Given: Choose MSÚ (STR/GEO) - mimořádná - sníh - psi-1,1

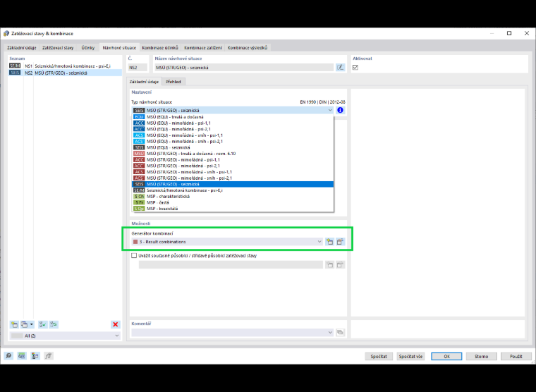Looking at the screenshot, I should point(233,172).
